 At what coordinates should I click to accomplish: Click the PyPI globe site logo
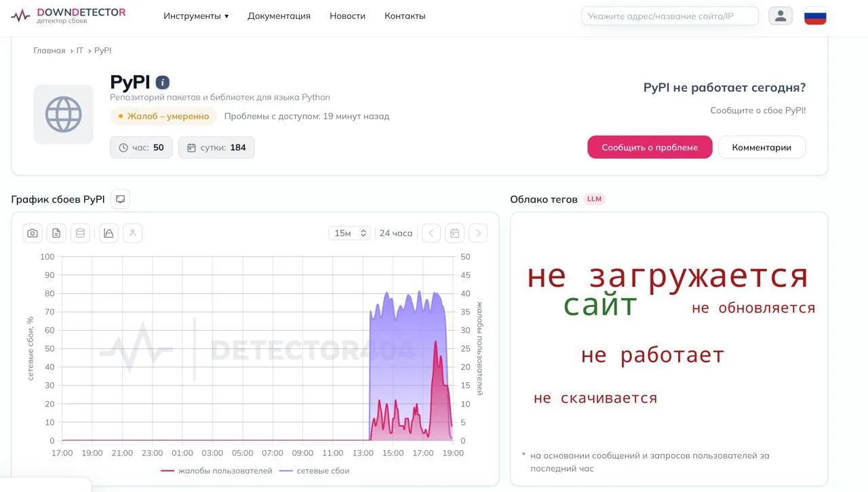pyautogui.click(x=64, y=114)
